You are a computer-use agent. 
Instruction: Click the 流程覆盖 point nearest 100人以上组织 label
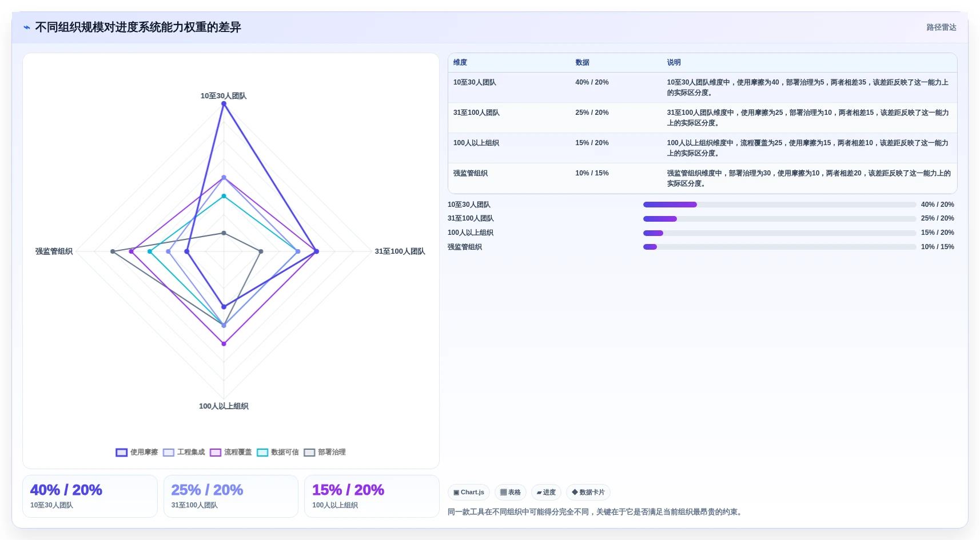[x=224, y=344]
